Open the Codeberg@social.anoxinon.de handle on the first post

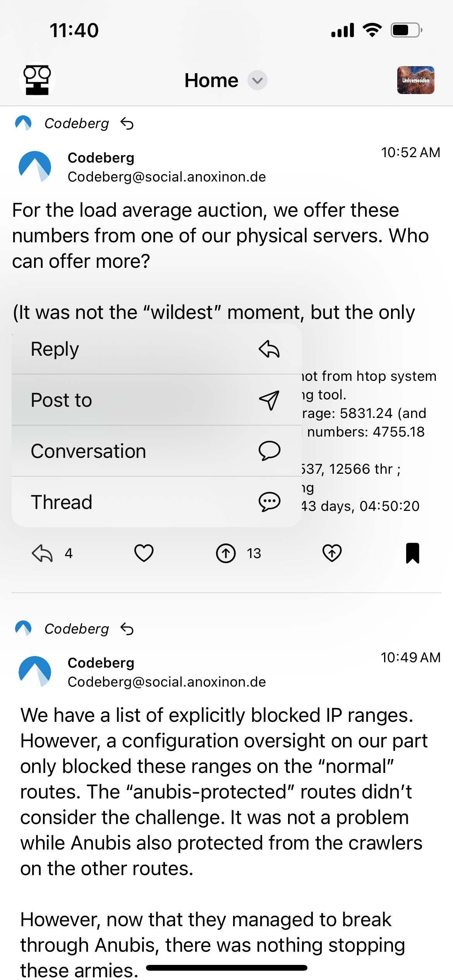(166, 177)
